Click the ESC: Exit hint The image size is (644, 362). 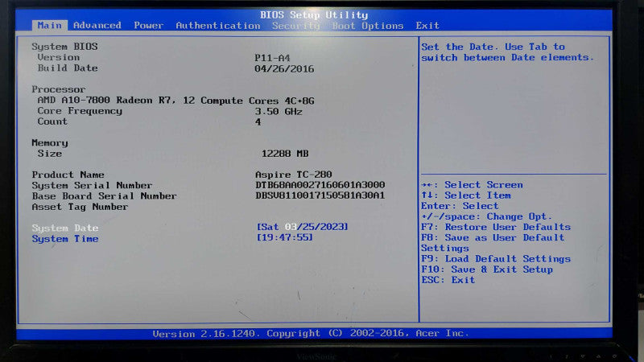click(448, 280)
